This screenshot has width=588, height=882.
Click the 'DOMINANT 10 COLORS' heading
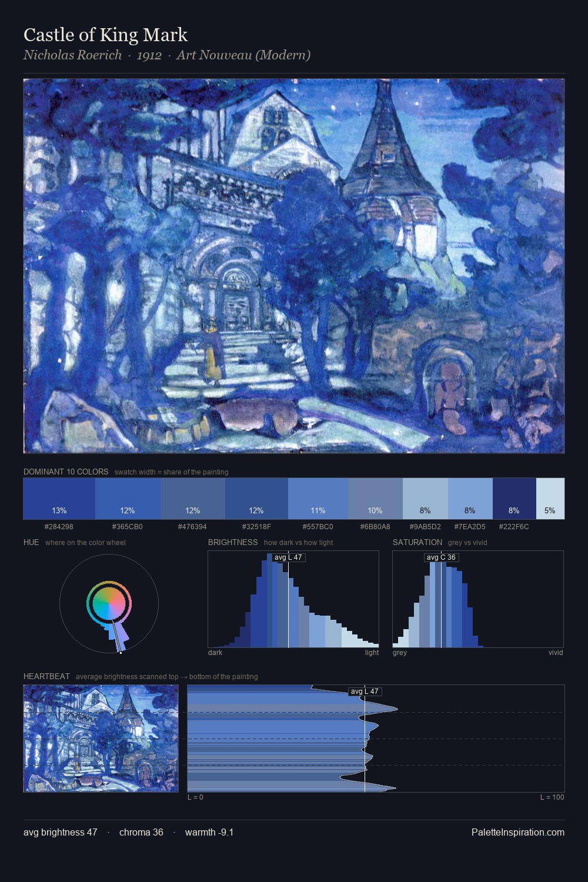[66, 472]
